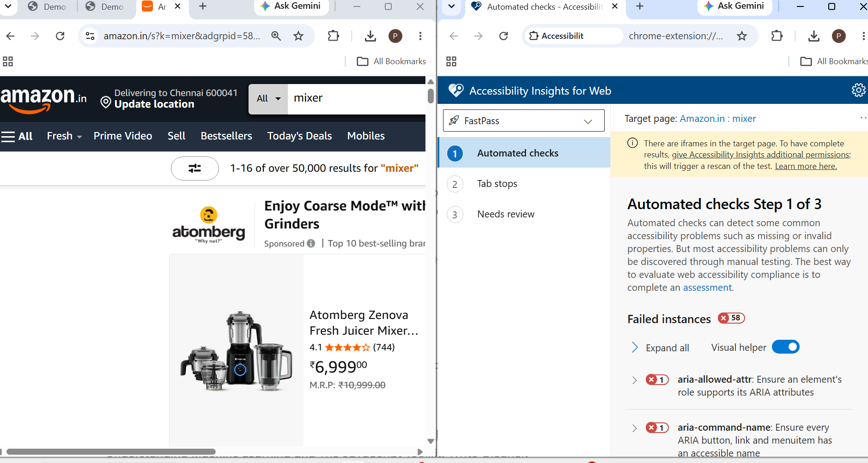Open a new tab in the Accessibility window
The image size is (868, 463).
640,6
